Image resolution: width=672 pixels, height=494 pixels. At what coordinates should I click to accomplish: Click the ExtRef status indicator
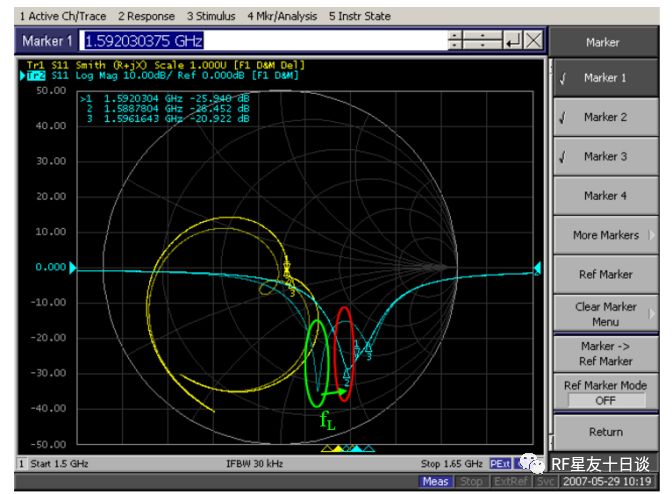tap(510, 482)
